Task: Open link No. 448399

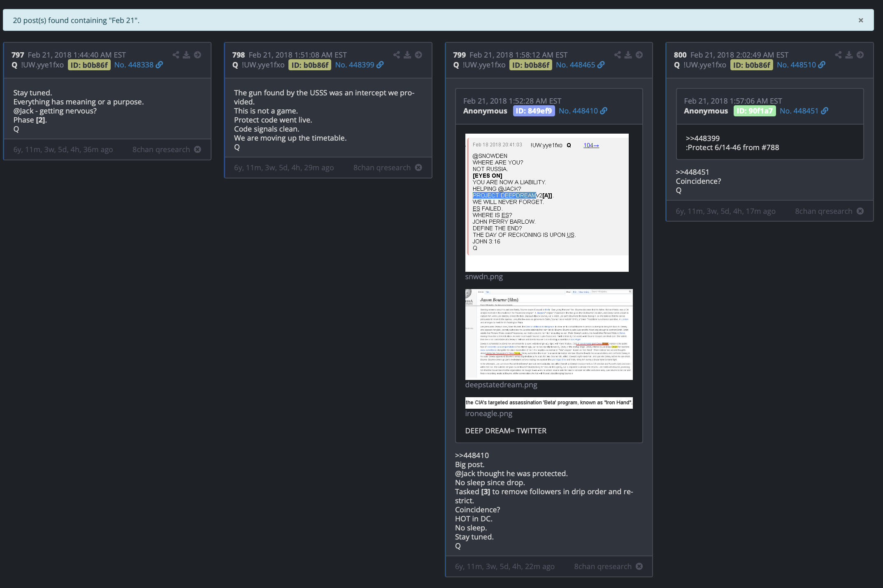Action: tap(355, 65)
